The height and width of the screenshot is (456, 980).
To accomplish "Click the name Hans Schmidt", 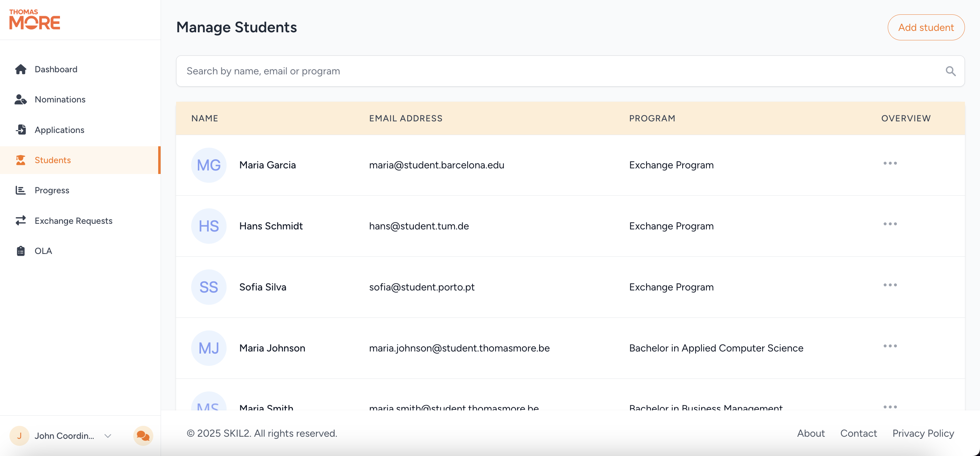I will [x=271, y=226].
